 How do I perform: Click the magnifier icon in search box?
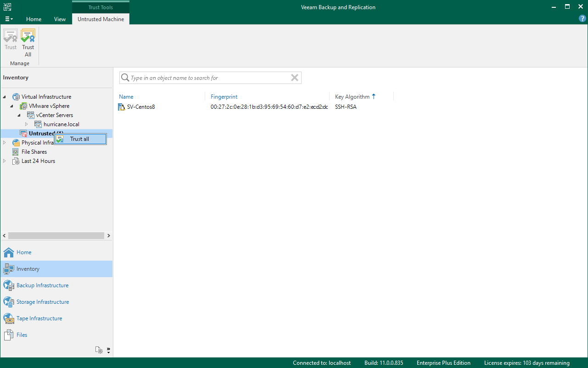125,78
